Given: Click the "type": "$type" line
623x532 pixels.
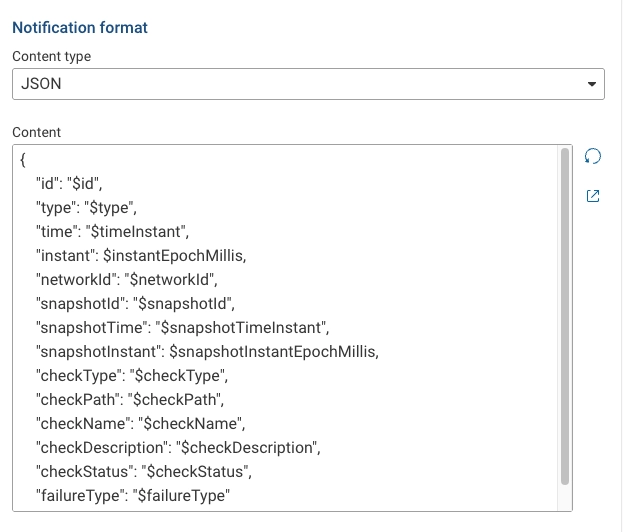Looking at the screenshot, I should [86, 208].
